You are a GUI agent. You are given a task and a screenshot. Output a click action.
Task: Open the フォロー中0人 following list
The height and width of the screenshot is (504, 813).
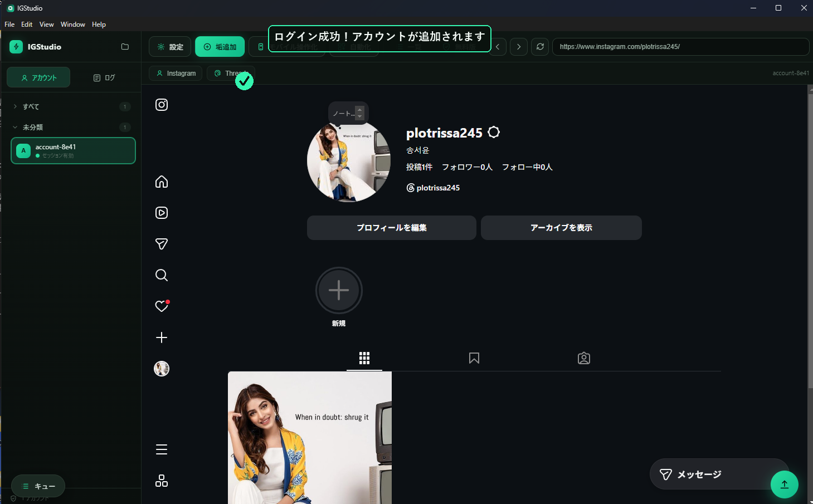pos(527,167)
